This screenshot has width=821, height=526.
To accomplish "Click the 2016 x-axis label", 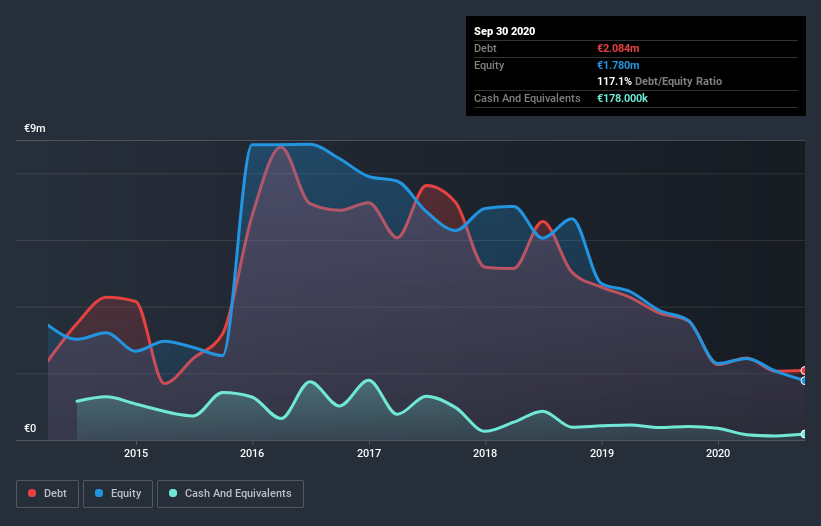I will click(x=252, y=453).
